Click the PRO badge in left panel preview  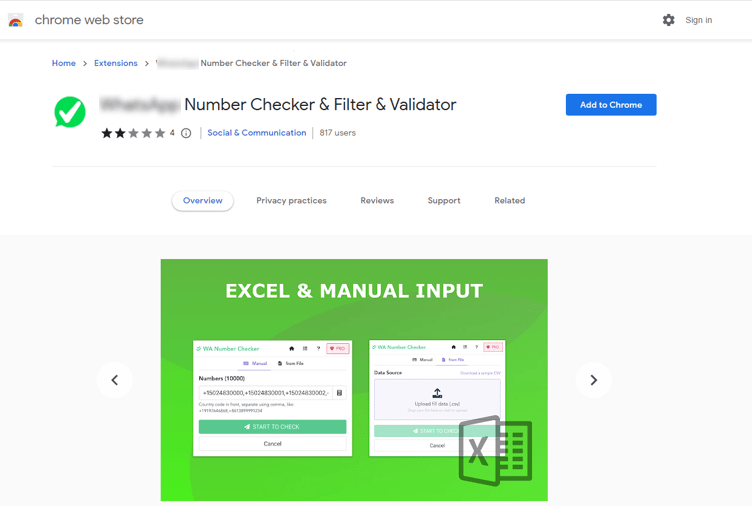click(x=337, y=349)
